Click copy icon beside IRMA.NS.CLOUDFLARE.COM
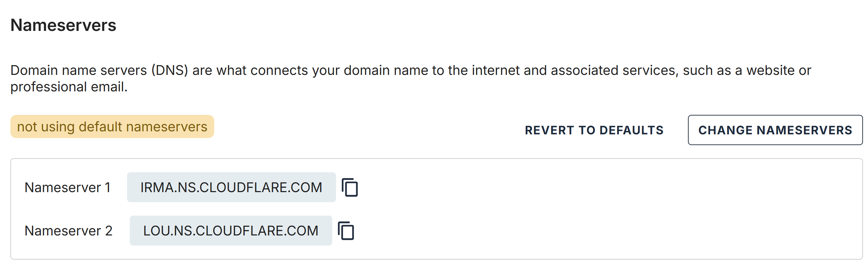 350,187
